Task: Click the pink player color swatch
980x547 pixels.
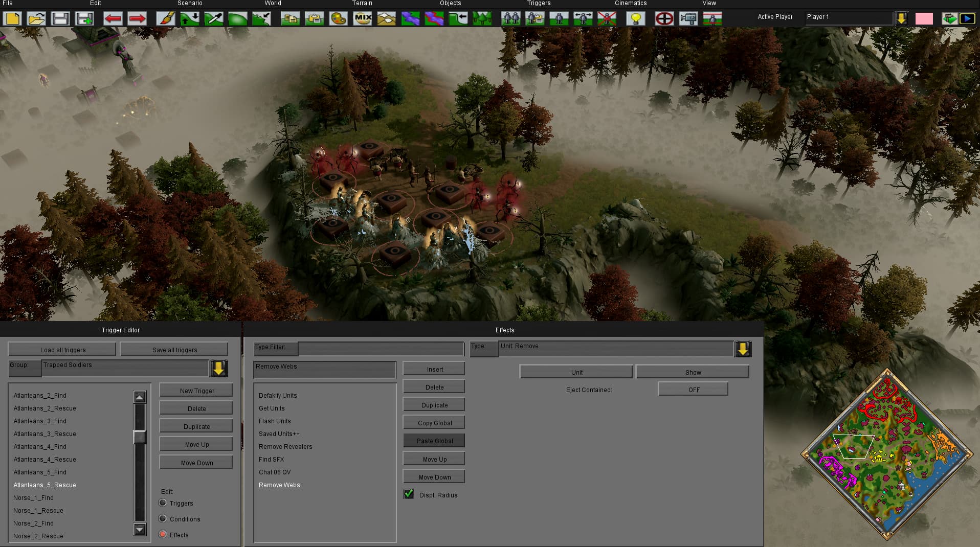Action: (924, 19)
